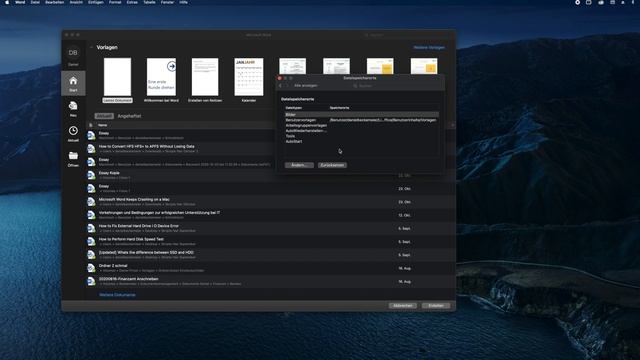Switch to the Aktuell tab
The width and height of the screenshot is (640, 360).
(104, 116)
